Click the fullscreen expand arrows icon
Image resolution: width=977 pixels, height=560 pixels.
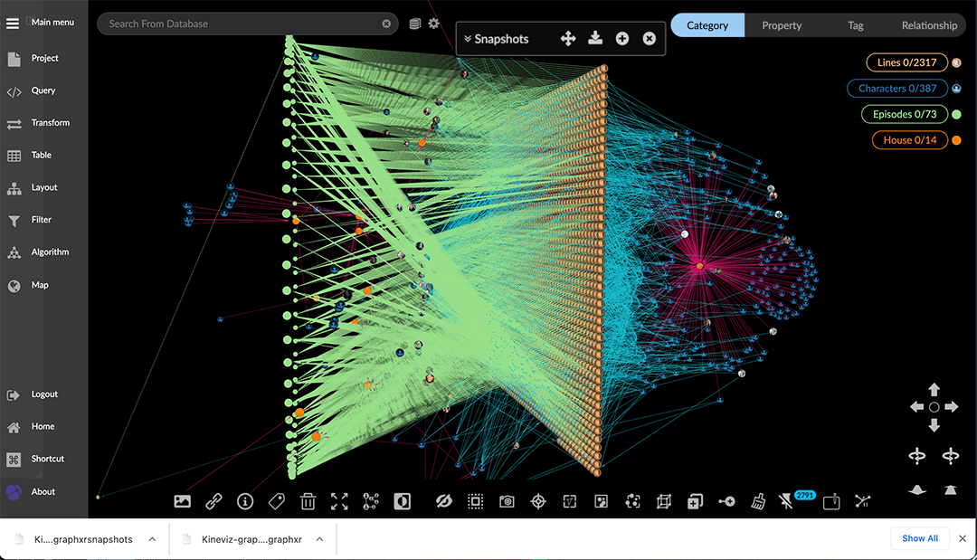tap(339, 501)
